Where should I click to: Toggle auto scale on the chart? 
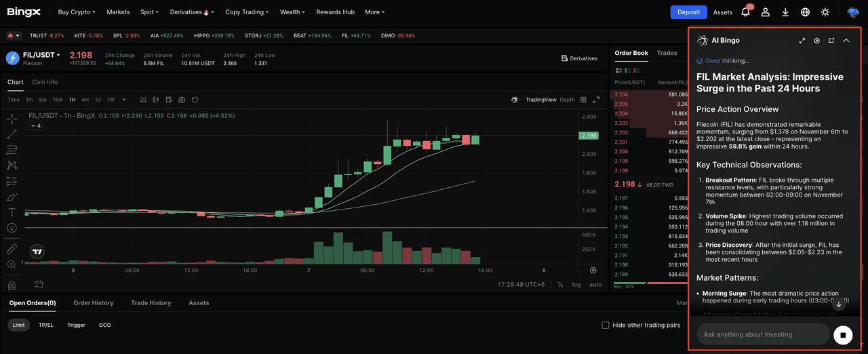(595, 284)
